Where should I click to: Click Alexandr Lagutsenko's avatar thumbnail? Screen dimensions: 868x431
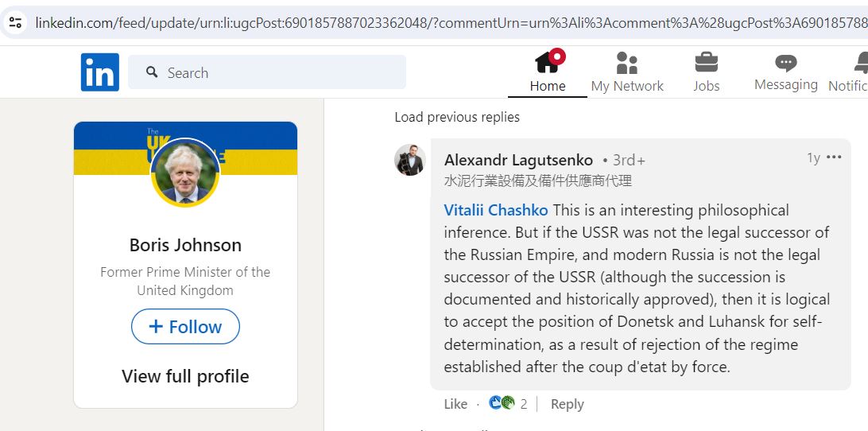click(x=410, y=160)
